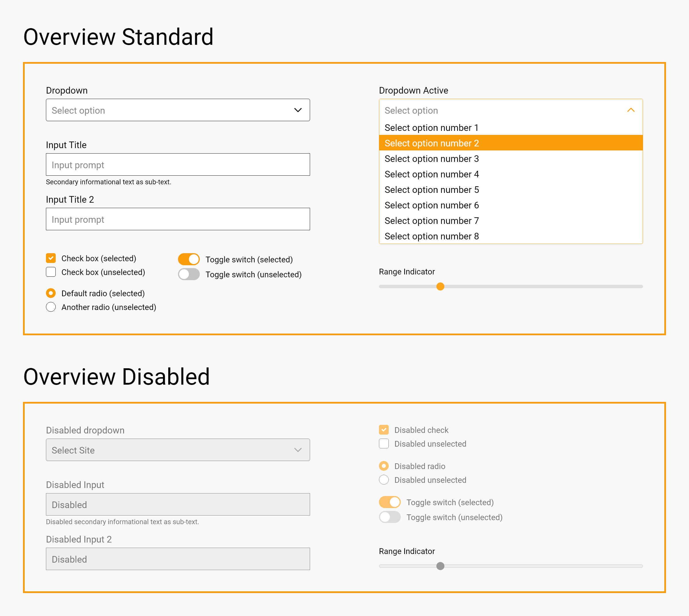
Task: Click Dropdown Active Select option field
Action: pos(501,110)
